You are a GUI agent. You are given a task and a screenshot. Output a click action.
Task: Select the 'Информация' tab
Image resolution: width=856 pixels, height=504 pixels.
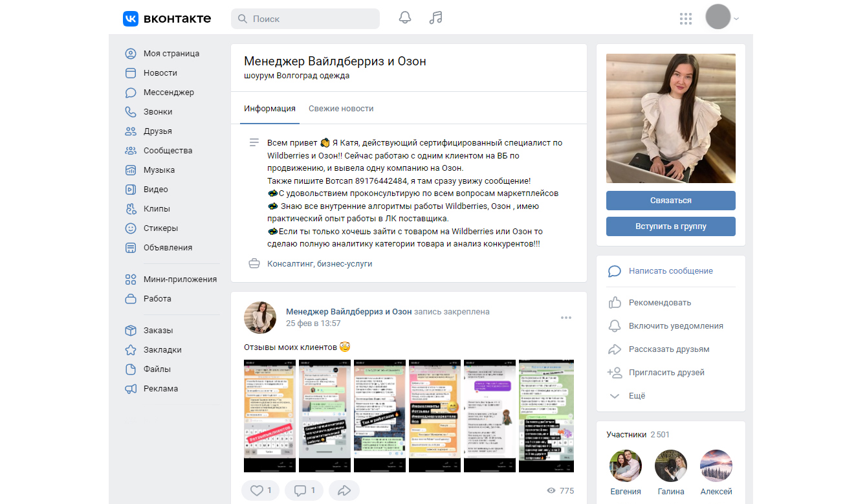[x=270, y=109]
